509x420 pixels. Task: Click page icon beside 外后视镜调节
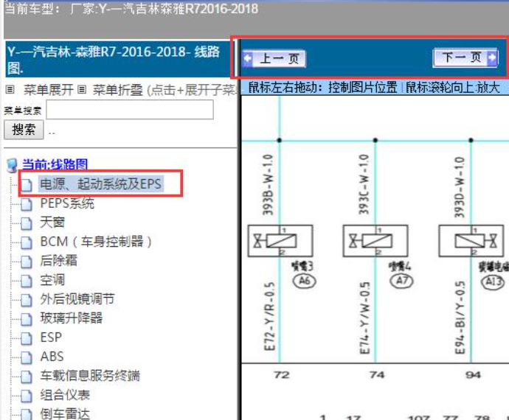click(27, 300)
